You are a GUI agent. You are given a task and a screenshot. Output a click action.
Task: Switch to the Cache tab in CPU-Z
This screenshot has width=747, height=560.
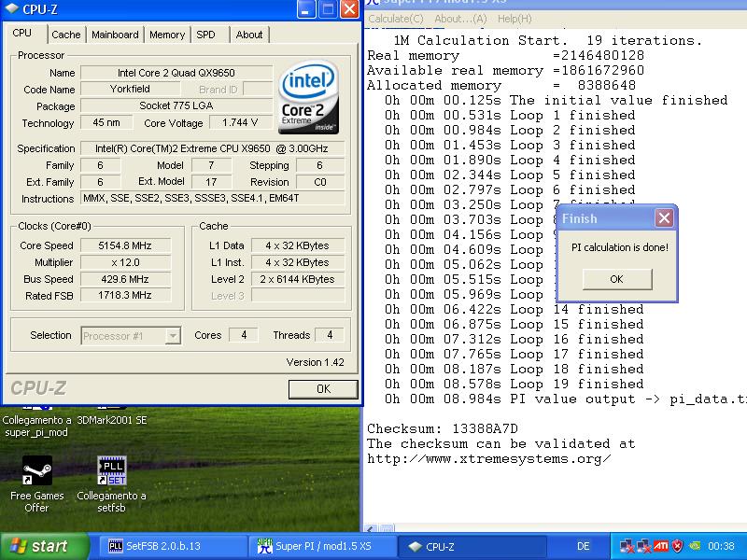(x=65, y=35)
